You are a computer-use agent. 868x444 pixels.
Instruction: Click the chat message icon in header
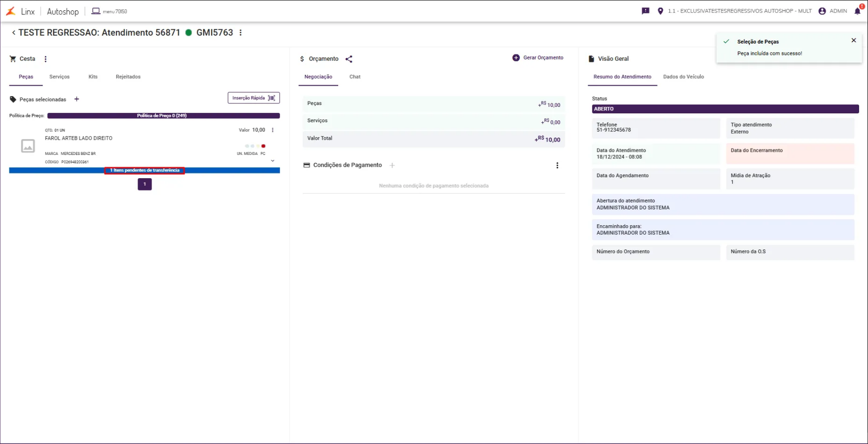point(645,11)
